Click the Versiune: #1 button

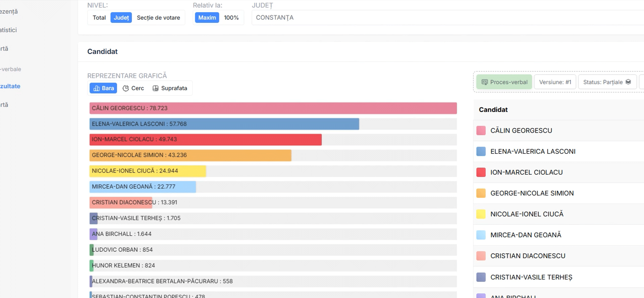[555, 82]
